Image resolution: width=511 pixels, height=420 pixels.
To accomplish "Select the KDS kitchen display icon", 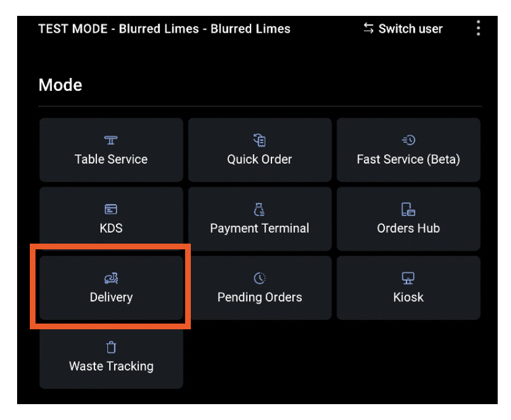I will tap(110, 209).
